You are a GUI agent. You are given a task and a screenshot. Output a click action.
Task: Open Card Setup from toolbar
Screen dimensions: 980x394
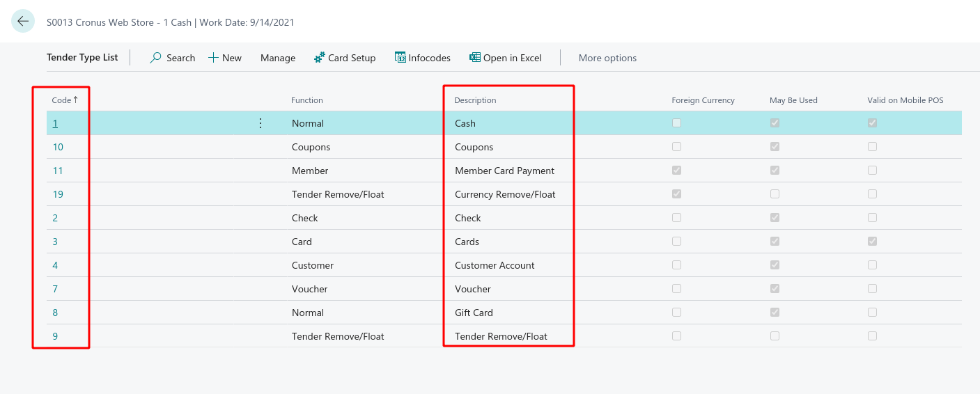(x=345, y=58)
